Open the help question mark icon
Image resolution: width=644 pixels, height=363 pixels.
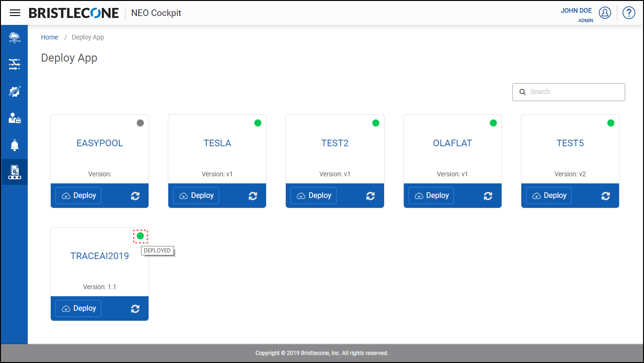point(629,13)
